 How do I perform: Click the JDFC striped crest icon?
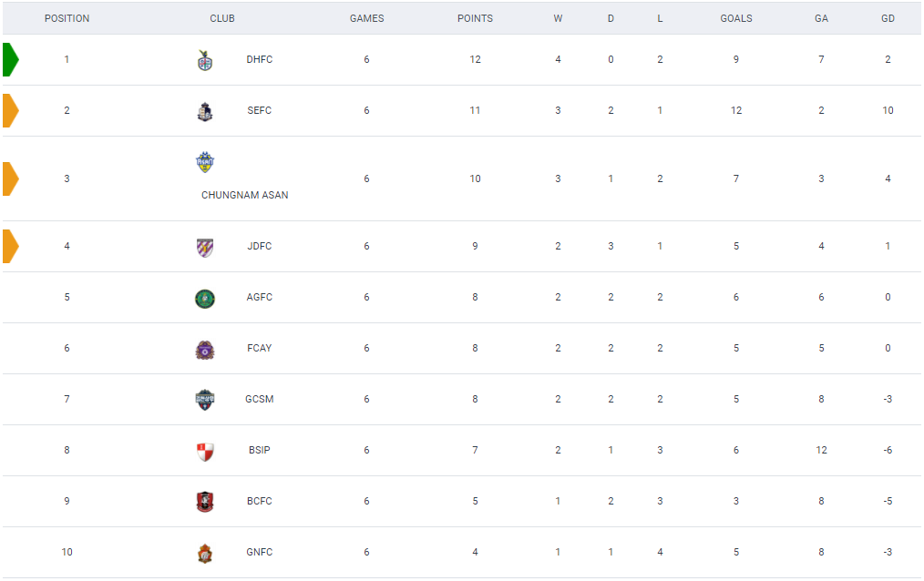pyautogui.click(x=205, y=247)
